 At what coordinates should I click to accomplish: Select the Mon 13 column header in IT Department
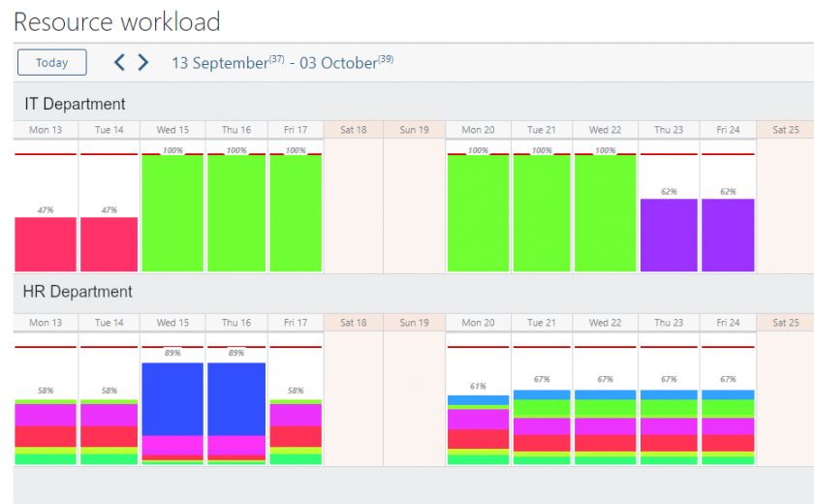point(46,130)
